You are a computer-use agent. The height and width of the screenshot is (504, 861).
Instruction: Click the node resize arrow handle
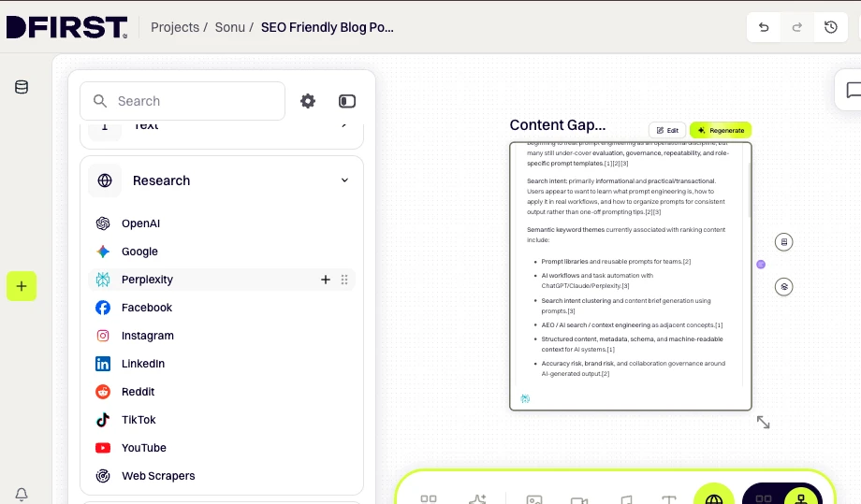coord(764,423)
